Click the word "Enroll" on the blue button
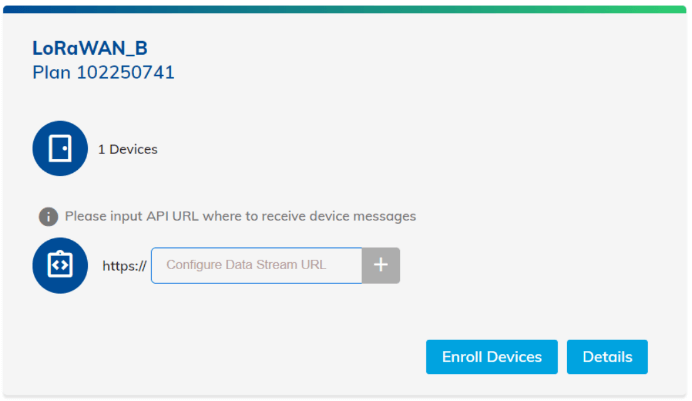 464,357
